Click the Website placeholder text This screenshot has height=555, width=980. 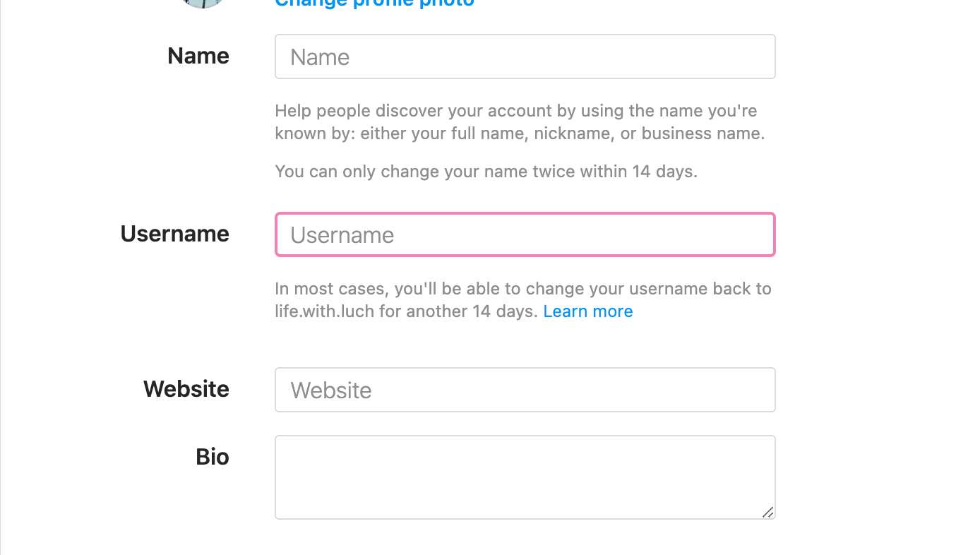click(x=330, y=389)
